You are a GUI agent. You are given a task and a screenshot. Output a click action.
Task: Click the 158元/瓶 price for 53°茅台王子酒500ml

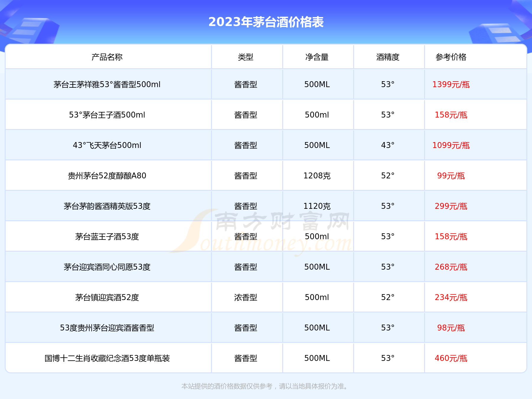451,115
